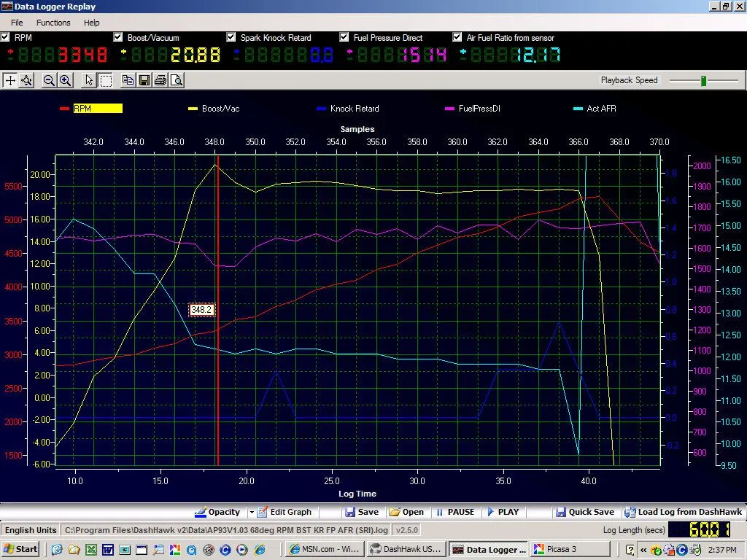Click the Edit Graph button
This screenshot has height=560, width=747.
(285, 512)
